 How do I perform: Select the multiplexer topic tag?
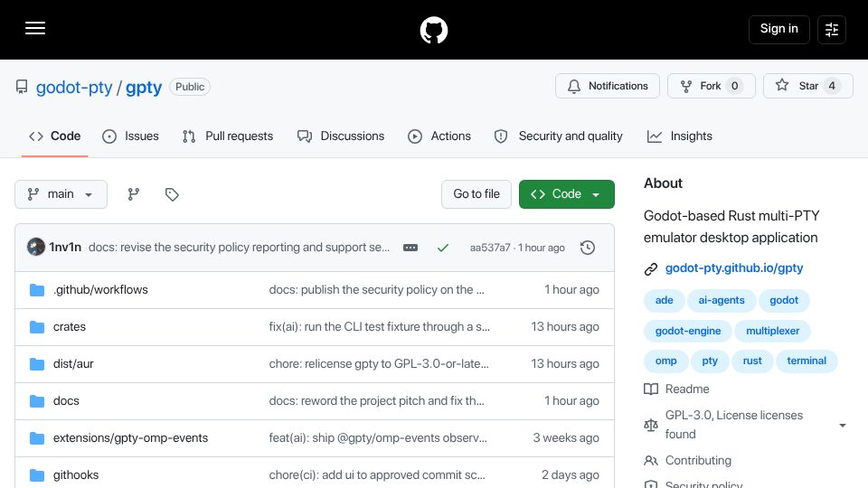coord(773,331)
